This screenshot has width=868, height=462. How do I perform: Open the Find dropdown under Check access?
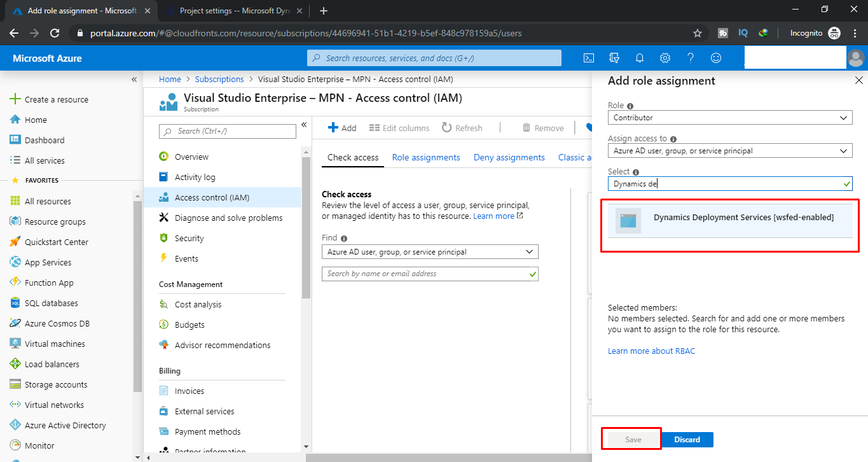430,252
